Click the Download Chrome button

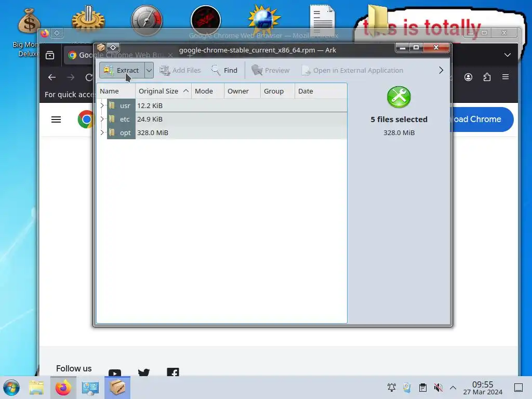(x=483, y=119)
